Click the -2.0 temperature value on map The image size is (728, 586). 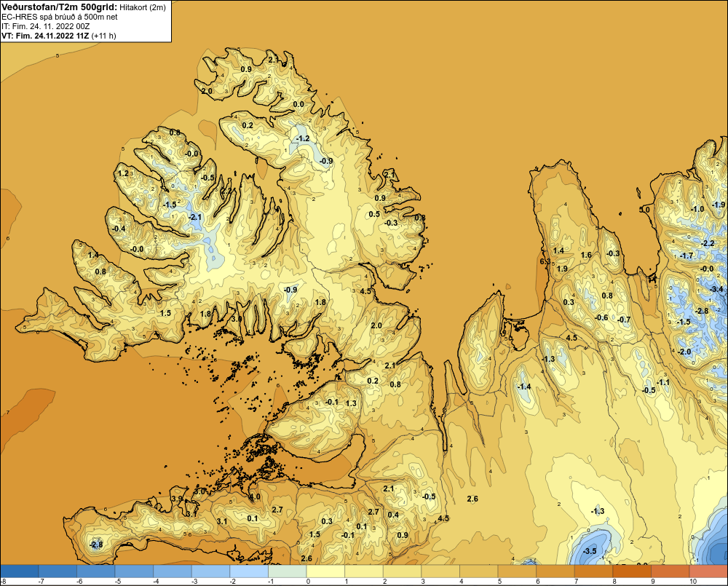click(685, 352)
